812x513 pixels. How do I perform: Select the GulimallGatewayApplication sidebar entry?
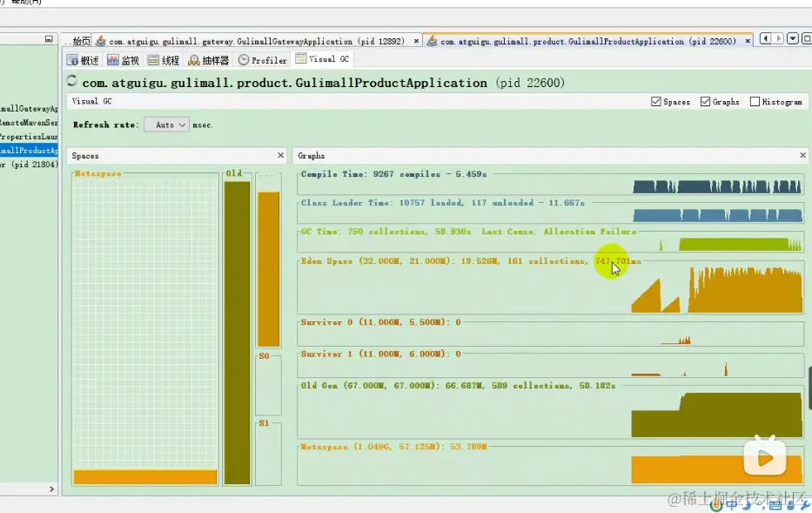tap(29, 108)
